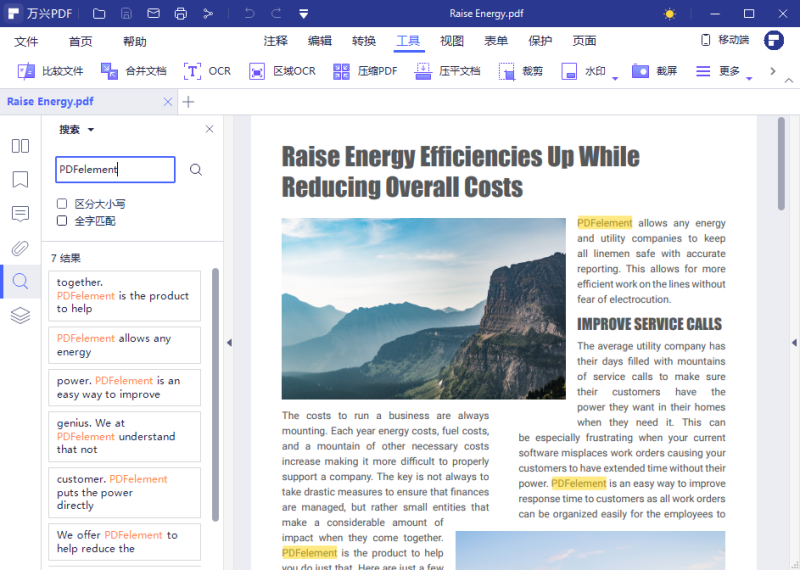Switch to the 保护 tab
800x570 pixels.
[x=540, y=41]
